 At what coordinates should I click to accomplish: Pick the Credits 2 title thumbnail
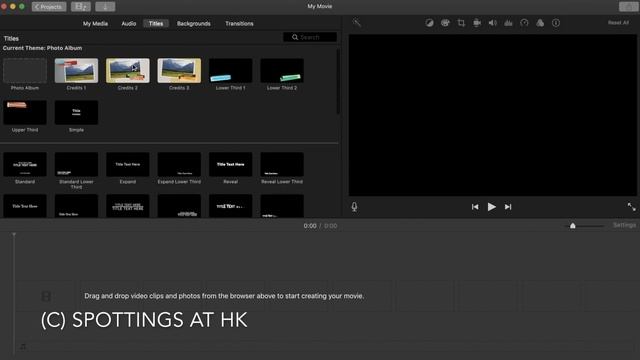pos(128,71)
